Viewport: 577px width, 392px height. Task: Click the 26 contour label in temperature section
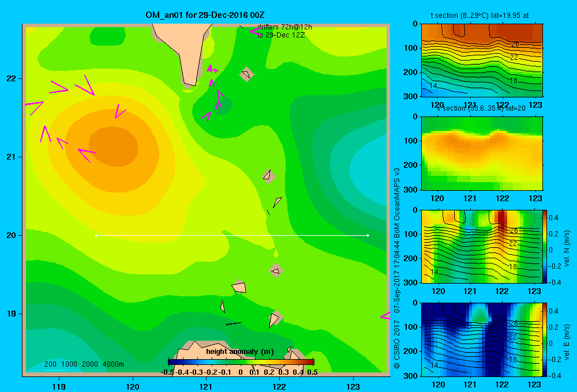515,44
